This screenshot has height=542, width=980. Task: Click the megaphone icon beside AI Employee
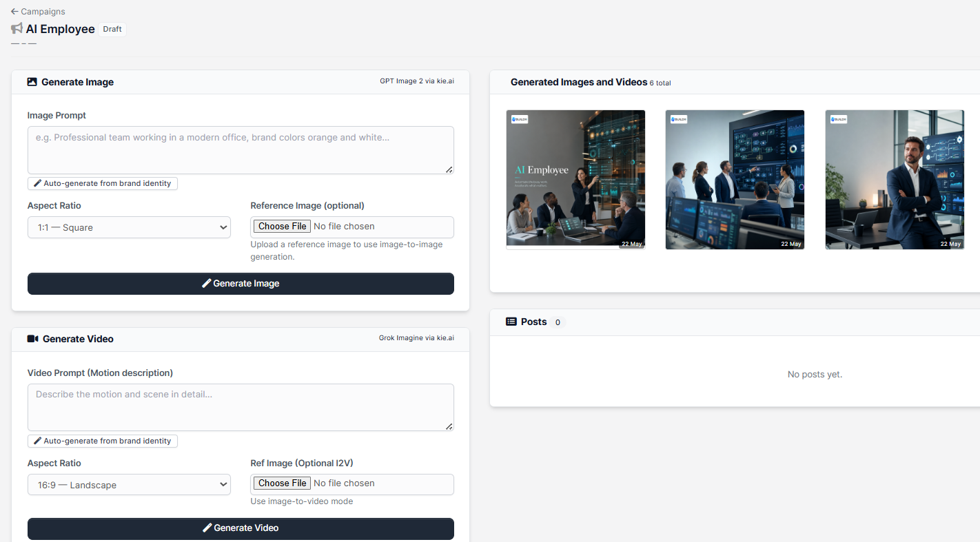pyautogui.click(x=17, y=29)
